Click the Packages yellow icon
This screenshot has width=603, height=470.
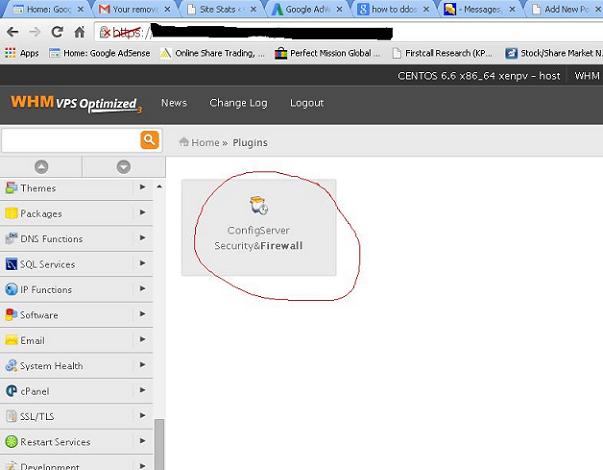pyautogui.click(x=11, y=213)
